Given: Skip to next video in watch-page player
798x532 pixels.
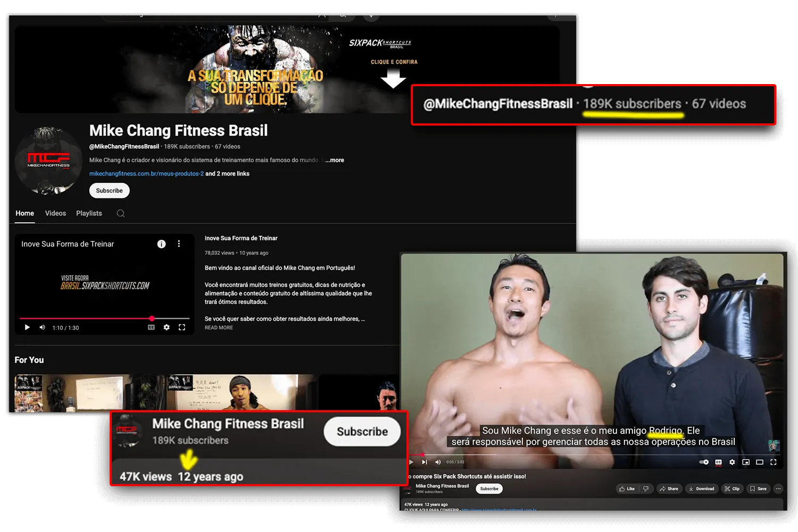Looking at the screenshot, I should tap(424, 462).
